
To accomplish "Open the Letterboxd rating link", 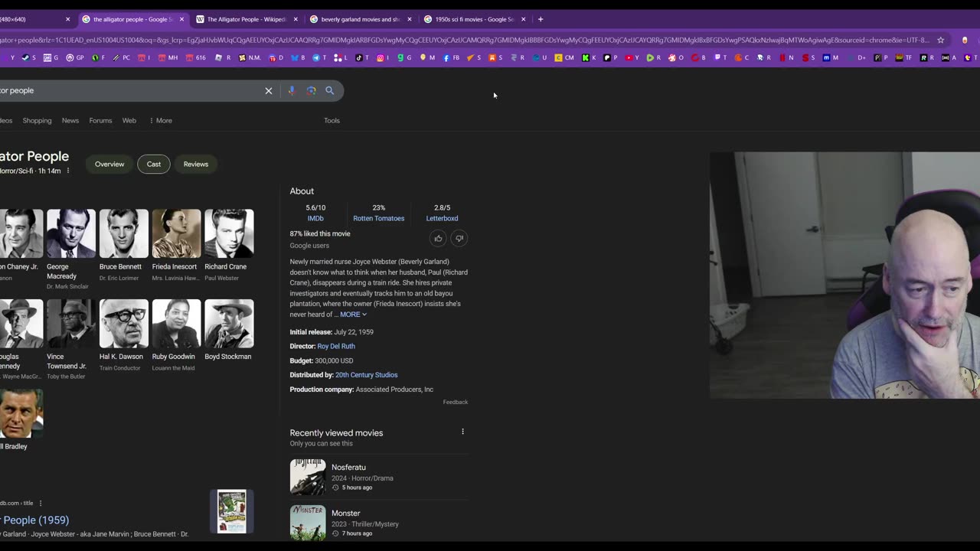I will coord(442,218).
